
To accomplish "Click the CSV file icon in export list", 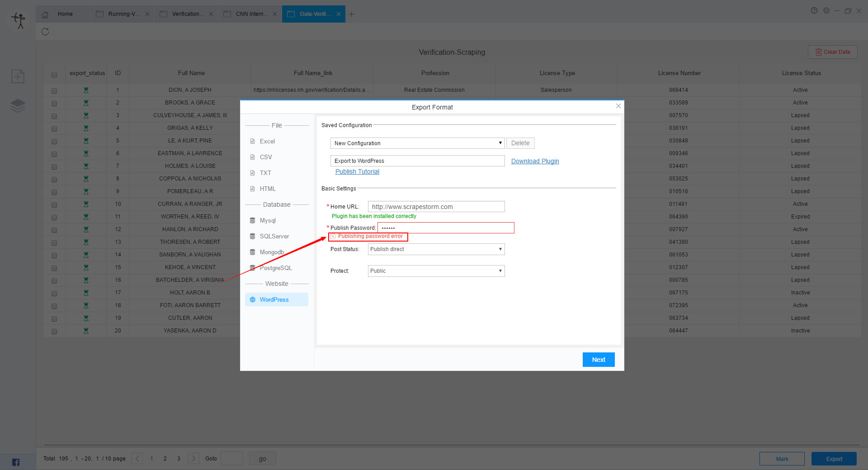I will [253, 157].
